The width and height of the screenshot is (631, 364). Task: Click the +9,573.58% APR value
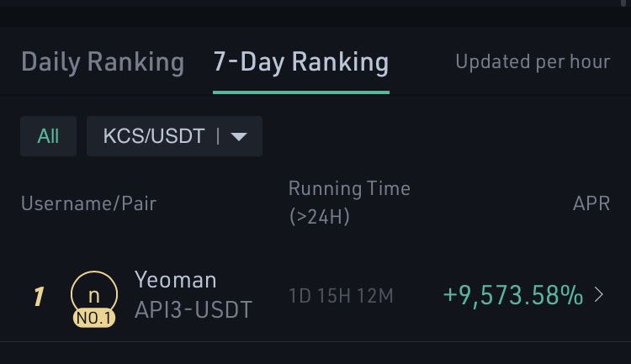[513, 295]
